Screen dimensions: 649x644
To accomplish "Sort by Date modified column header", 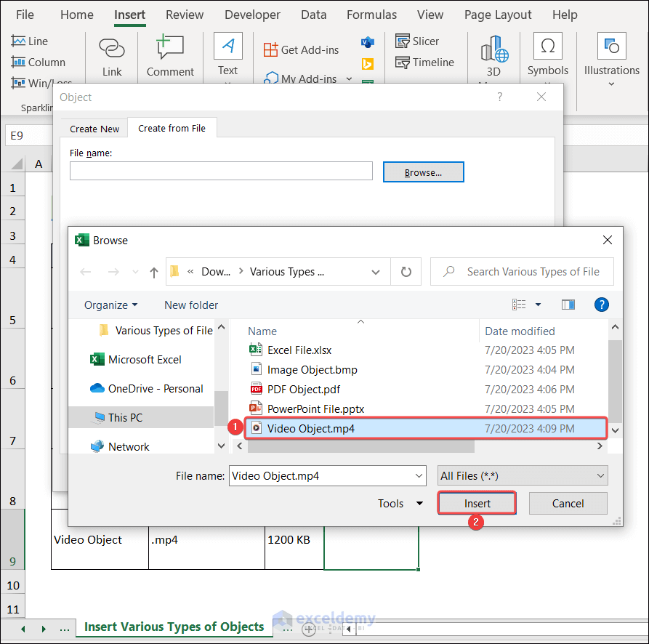I will coord(520,331).
